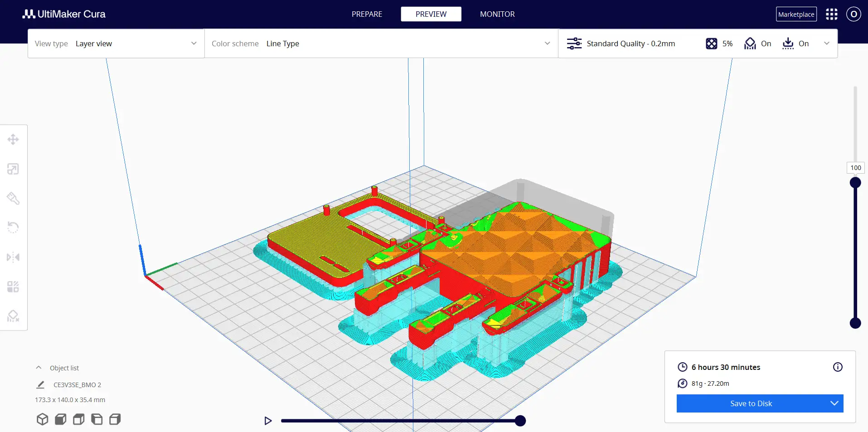Select the Mirror tool in left toolbar

click(x=13, y=257)
